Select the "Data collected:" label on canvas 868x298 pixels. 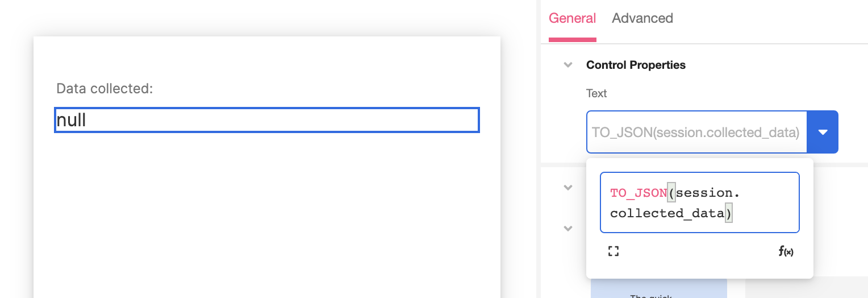click(x=105, y=89)
